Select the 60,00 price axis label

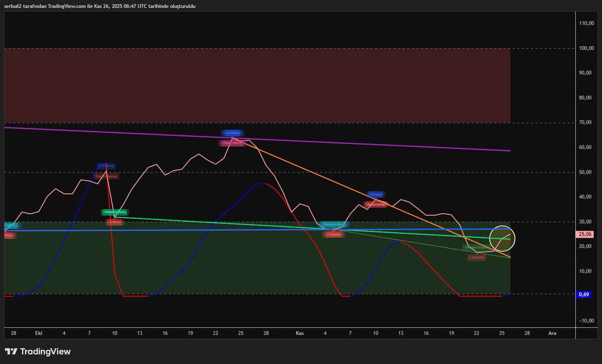coord(585,147)
